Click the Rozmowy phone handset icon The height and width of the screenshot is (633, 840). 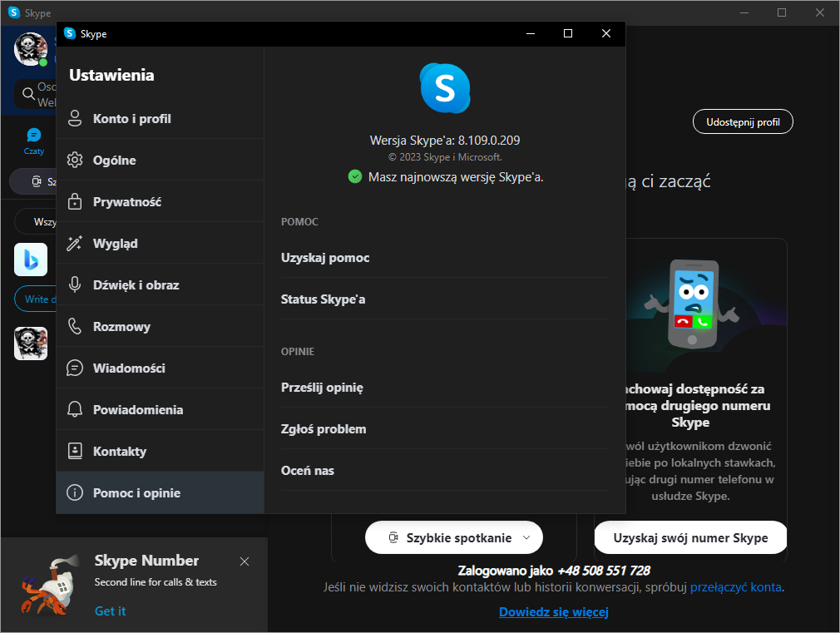pos(75,326)
